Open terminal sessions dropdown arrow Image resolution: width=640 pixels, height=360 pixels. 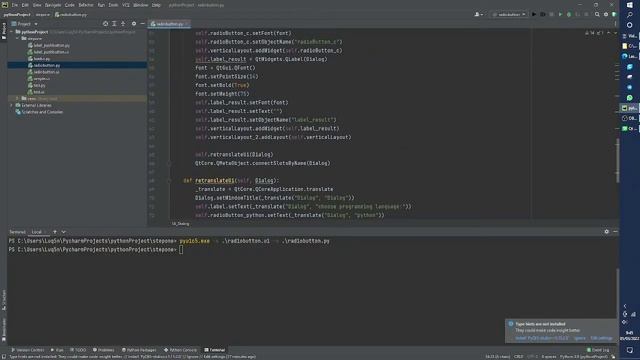(x=64, y=232)
